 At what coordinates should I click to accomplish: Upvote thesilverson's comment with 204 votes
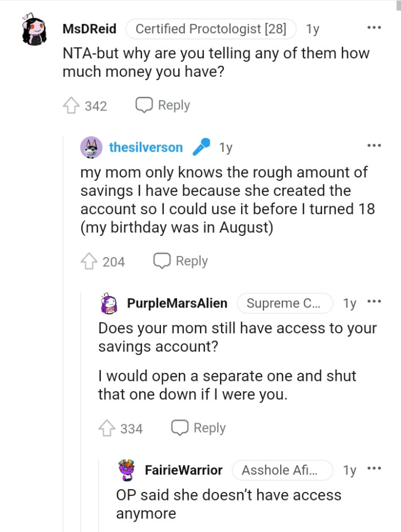(x=89, y=261)
